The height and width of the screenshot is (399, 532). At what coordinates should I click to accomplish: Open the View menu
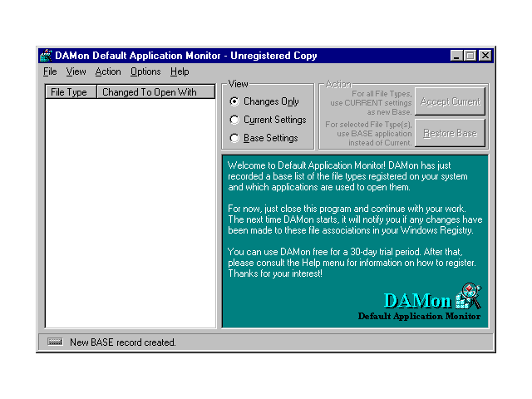click(x=76, y=72)
